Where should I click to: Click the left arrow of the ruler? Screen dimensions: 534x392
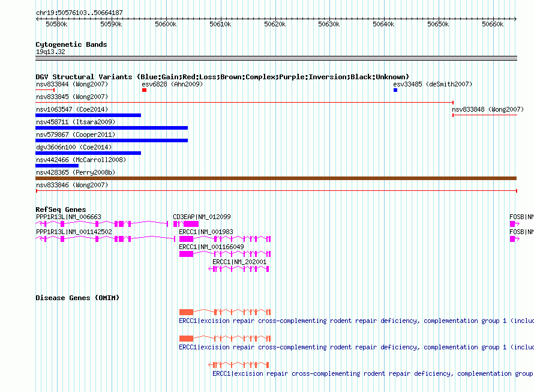(x=37, y=19)
